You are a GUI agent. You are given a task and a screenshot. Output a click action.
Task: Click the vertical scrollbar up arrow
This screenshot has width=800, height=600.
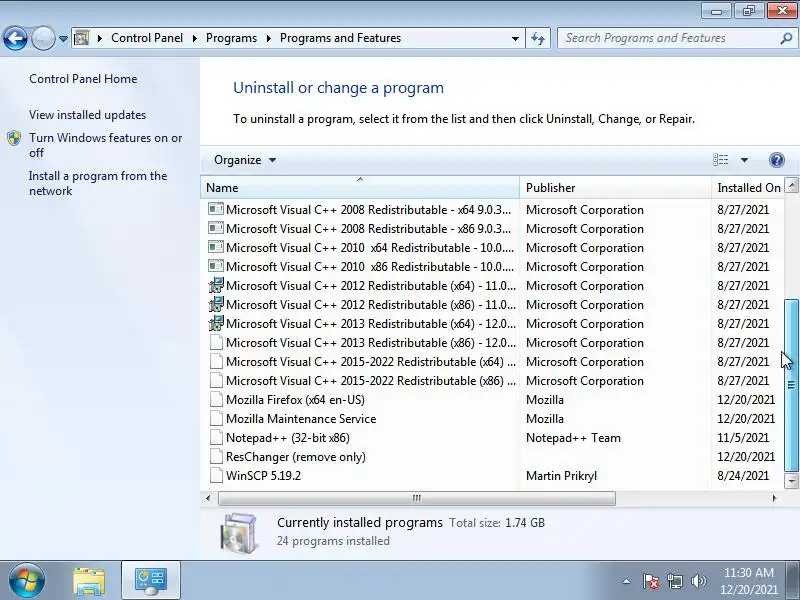tap(791, 185)
